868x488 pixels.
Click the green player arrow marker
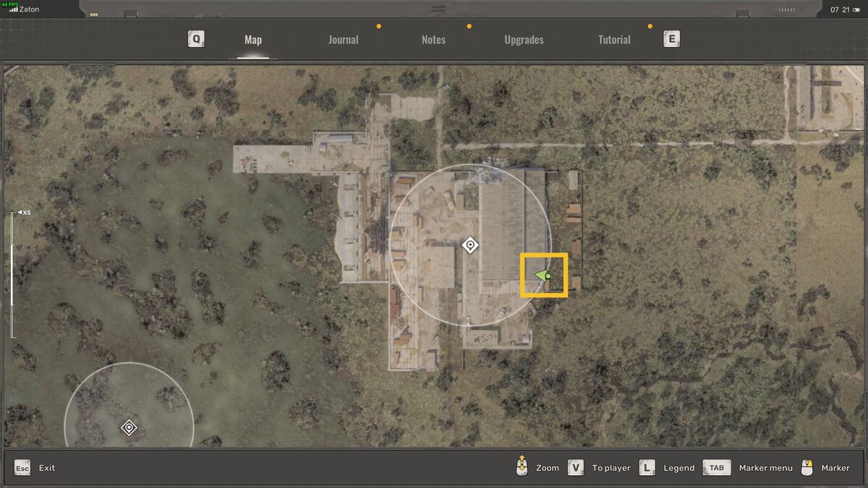coord(542,275)
